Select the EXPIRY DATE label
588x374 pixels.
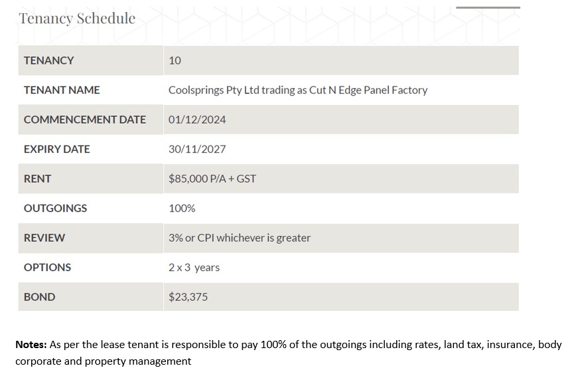[x=56, y=149]
